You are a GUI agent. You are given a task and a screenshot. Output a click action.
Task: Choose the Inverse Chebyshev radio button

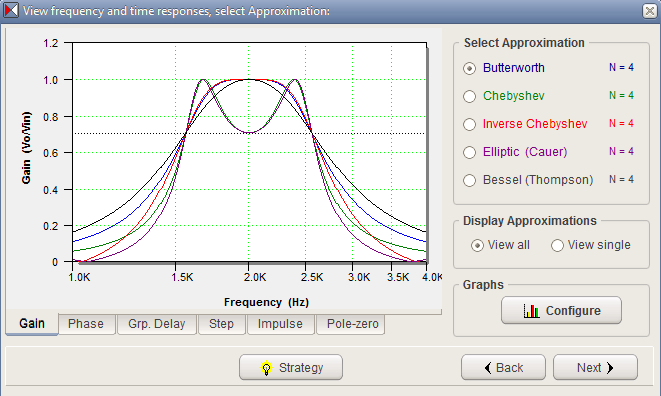pos(470,124)
